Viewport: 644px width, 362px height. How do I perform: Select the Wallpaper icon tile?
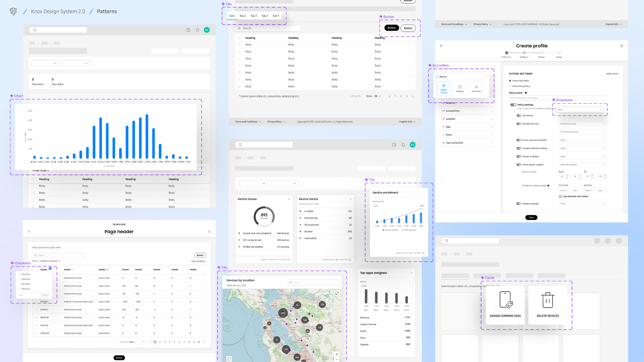[x=460, y=88]
